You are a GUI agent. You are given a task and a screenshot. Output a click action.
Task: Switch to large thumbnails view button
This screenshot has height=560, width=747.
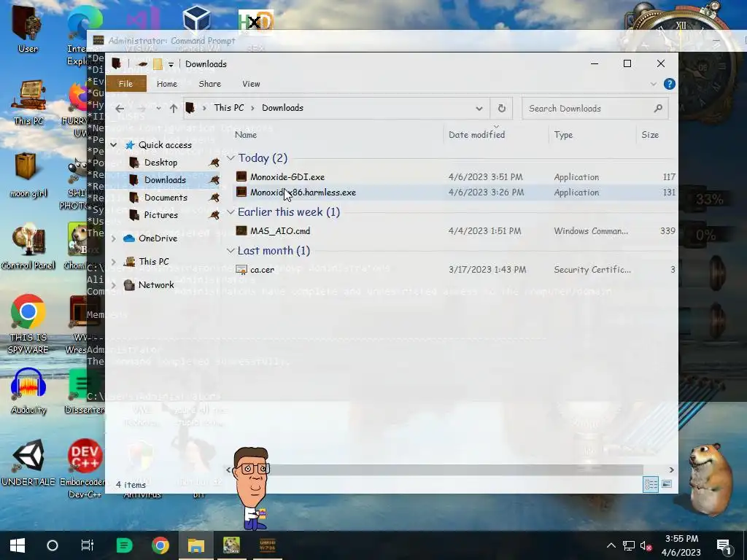(x=667, y=484)
